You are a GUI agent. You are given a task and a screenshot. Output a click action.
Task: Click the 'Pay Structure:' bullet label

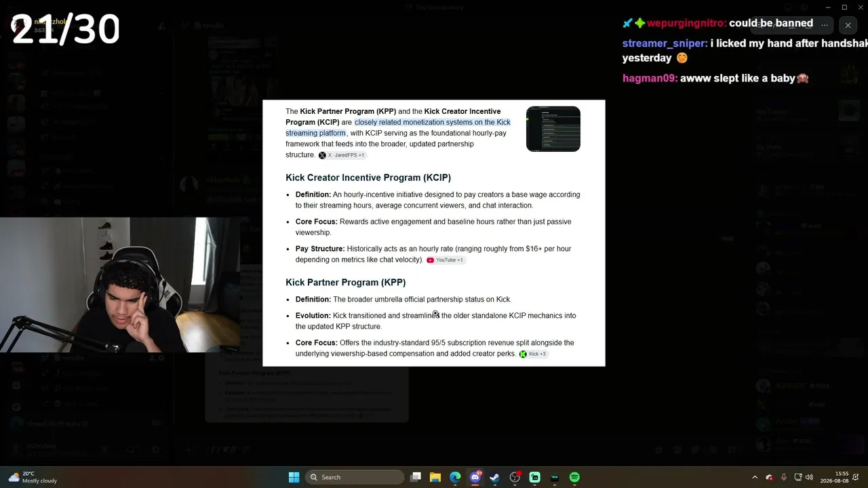[x=320, y=249]
